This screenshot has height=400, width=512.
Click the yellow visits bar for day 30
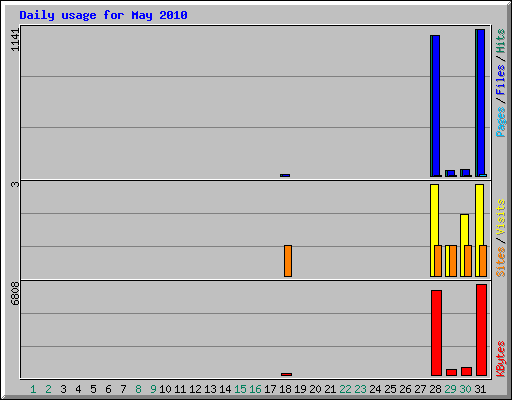point(464,246)
